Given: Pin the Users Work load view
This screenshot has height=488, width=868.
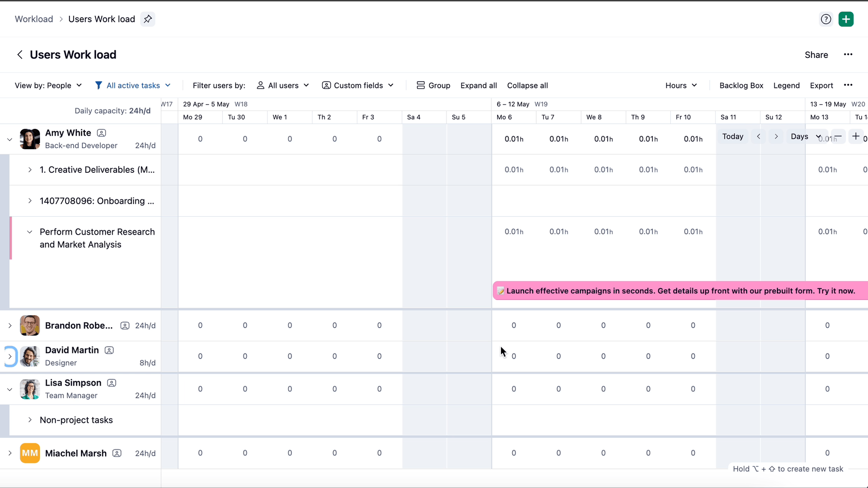Looking at the screenshot, I should [148, 19].
